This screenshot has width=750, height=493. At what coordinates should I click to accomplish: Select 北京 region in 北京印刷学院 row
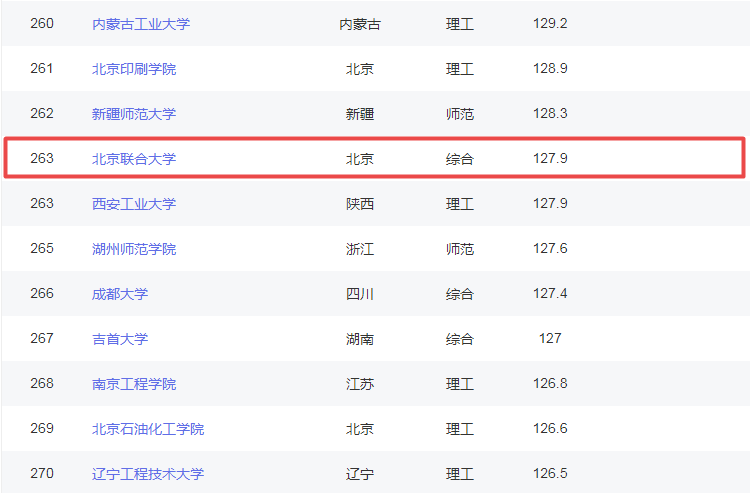click(360, 69)
